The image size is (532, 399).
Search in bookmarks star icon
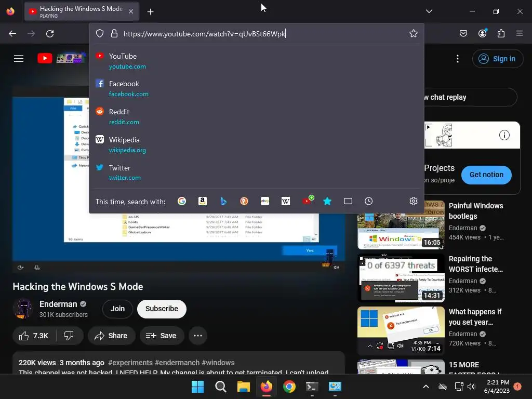pos(327,201)
